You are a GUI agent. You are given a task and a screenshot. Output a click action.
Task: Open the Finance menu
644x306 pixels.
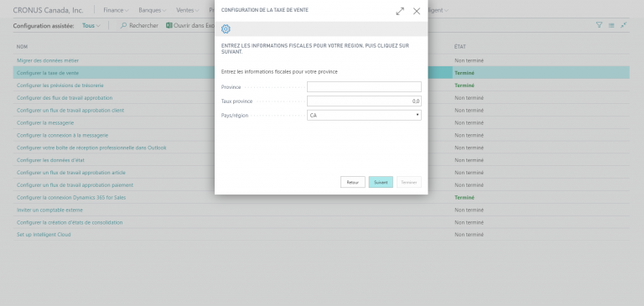(x=116, y=10)
